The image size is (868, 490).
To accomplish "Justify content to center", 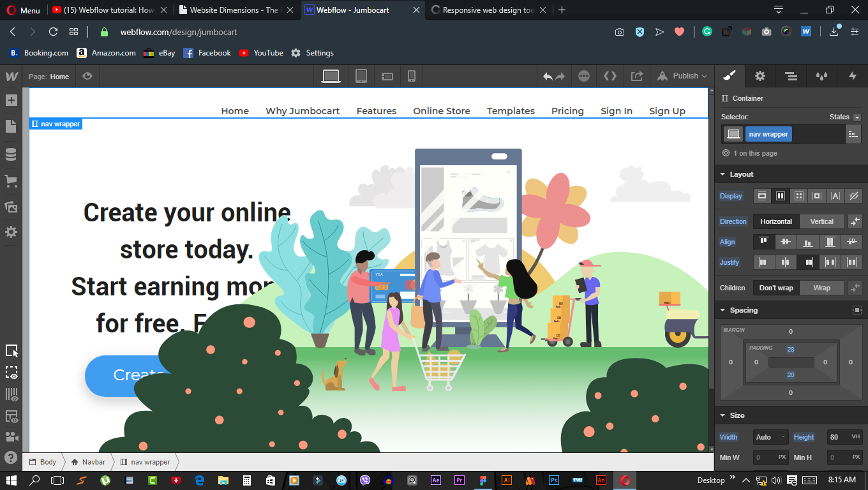I will click(x=786, y=262).
